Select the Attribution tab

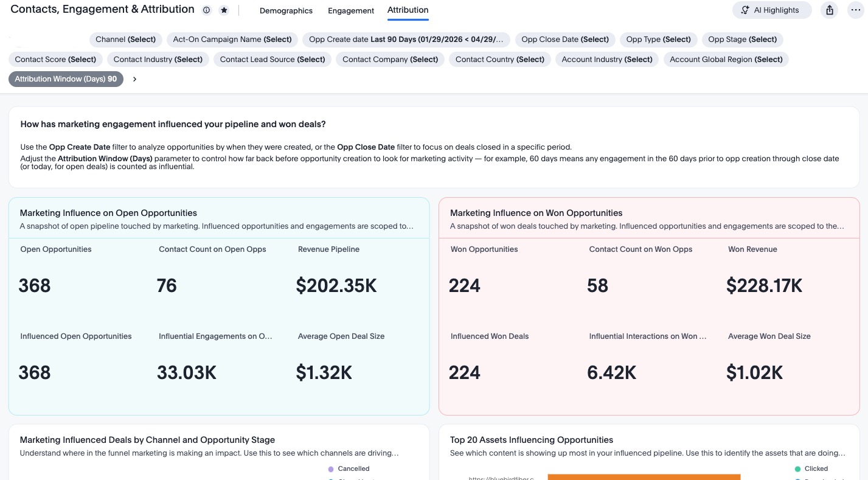(408, 10)
